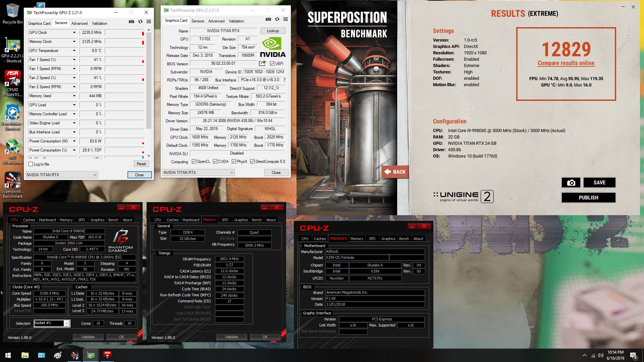The height and width of the screenshot is (362, 644).
Task: Click refresh icon in GPU-Z Graphics Card window
Action: coord(277,19)
